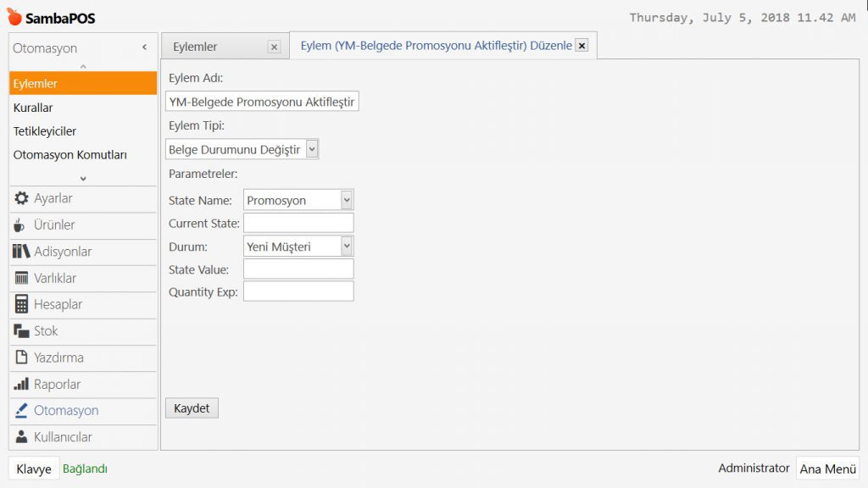Open Ürünler via the cup icon

coord(22,225)
